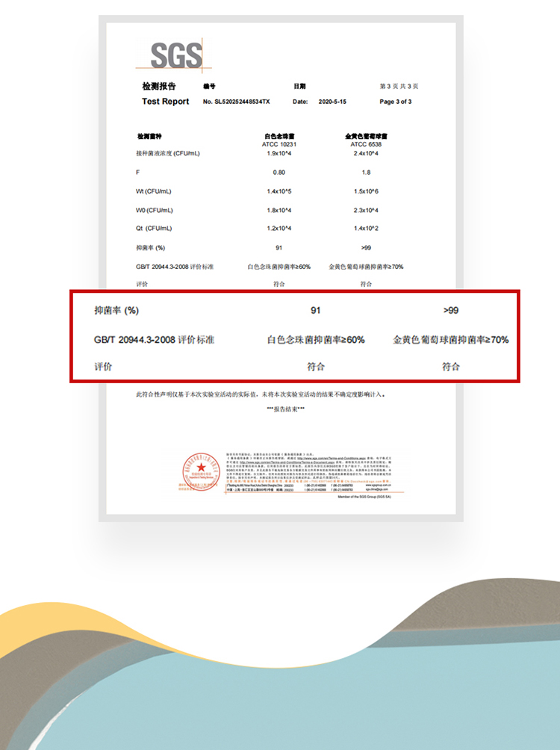Click the SGS logo at top
Image resolution: width=560 pixels, height=750 pixels.
(x=176, y=56)
